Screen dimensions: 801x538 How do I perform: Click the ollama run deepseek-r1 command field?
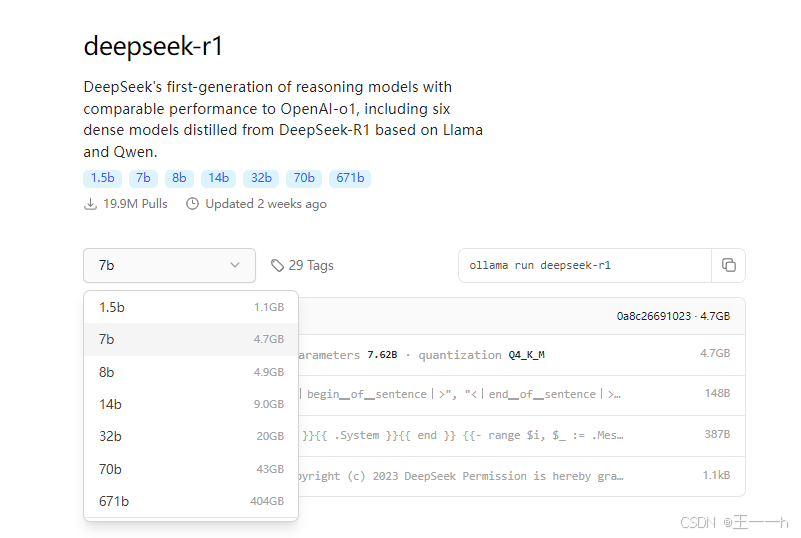click(585, 265)
